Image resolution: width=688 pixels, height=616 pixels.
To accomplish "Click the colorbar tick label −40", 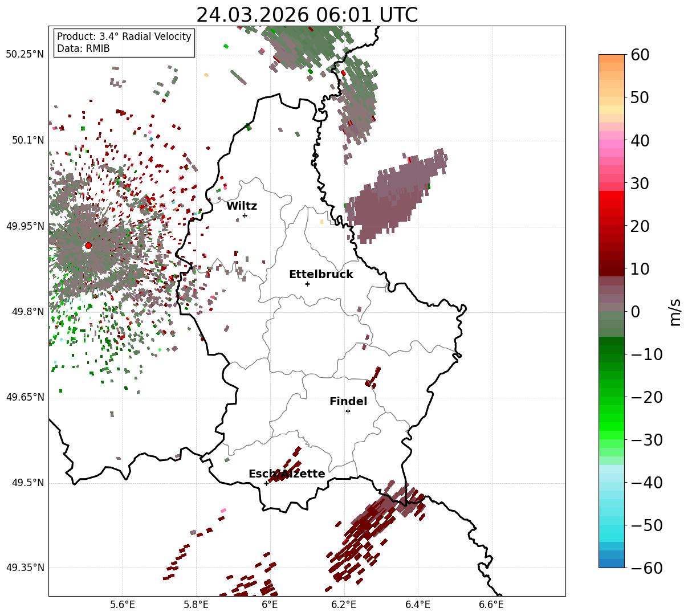I will [646, 482].
